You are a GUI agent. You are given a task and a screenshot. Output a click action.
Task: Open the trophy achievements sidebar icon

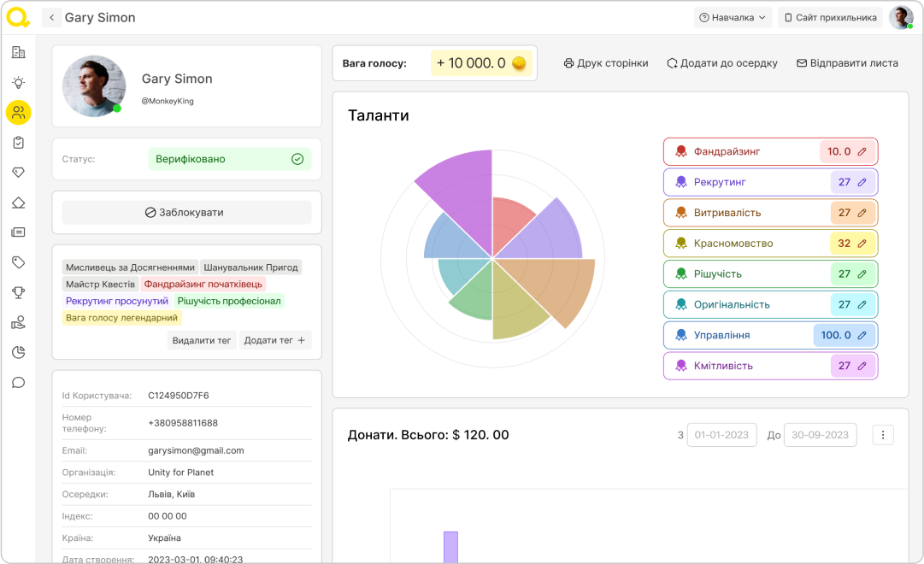[x=18, y=292]
